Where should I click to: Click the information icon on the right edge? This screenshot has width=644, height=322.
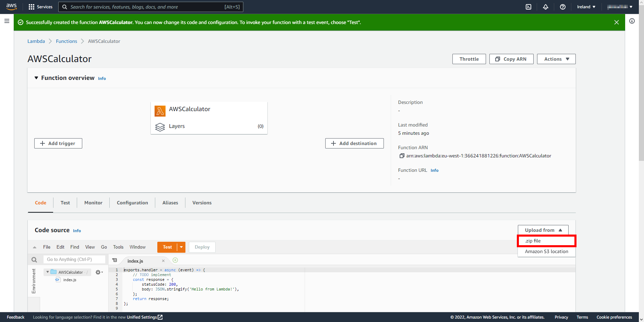632,21
